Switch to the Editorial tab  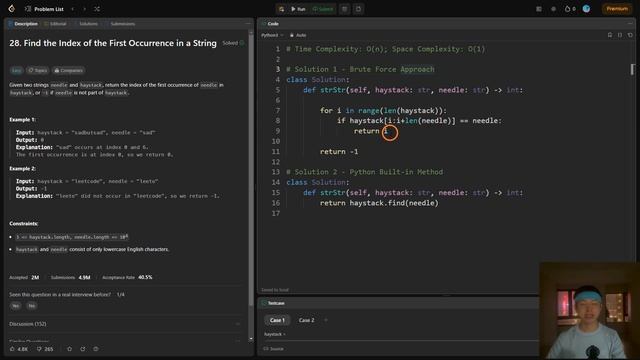(55, 24)
